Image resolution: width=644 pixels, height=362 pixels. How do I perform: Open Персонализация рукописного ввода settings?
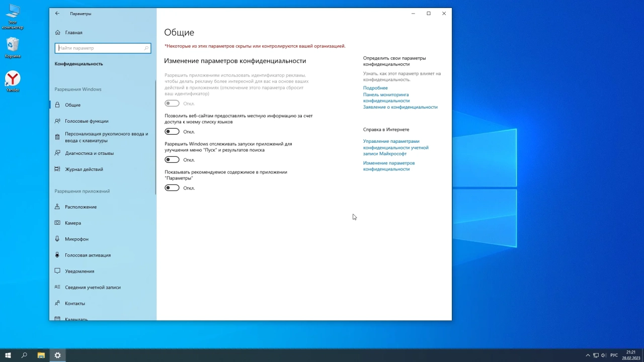(x=103, y=137)
